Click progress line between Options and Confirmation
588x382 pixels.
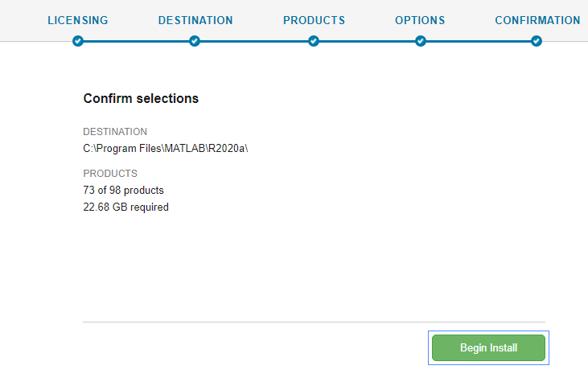pyautogui.click(x=479, y=41)
